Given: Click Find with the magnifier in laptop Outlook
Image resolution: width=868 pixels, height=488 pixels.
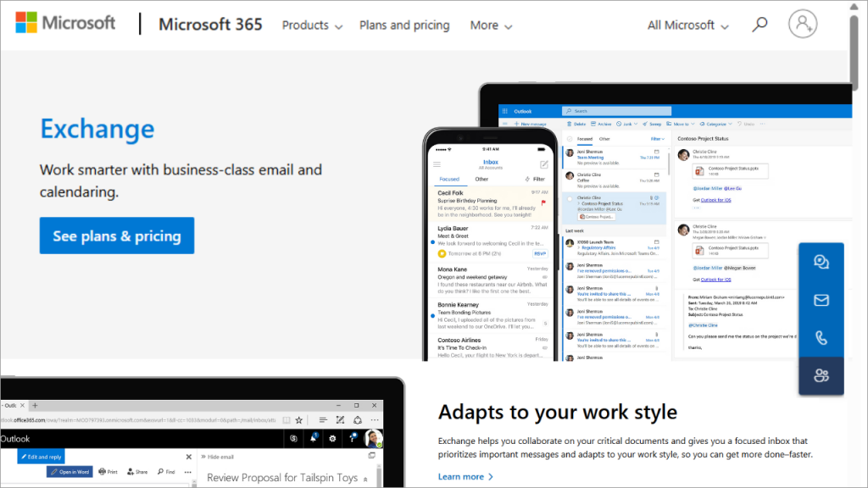Looking at the screenshot, I should pyautogui.click(x=166, y=472).
